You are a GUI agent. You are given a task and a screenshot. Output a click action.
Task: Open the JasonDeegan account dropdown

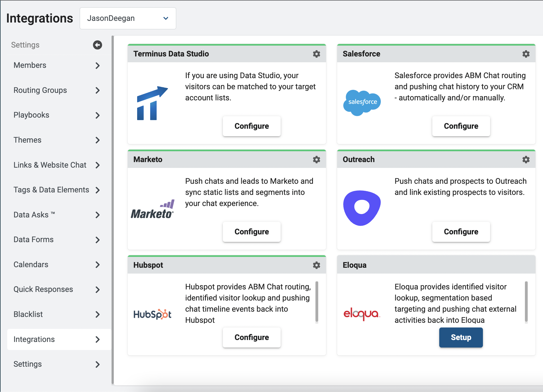pos(128,18)
